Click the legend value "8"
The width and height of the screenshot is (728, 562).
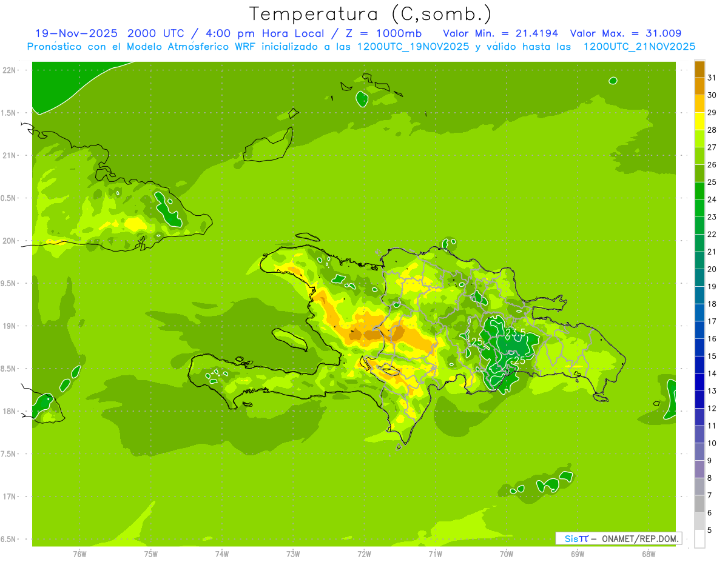(710, 478)
